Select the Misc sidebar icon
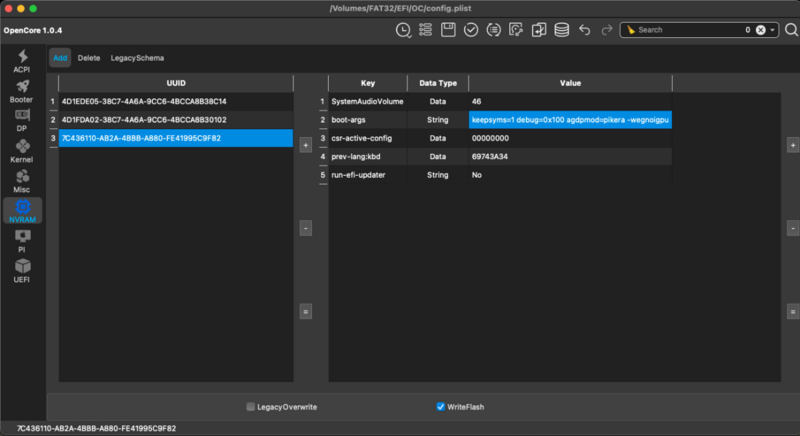Image resolution: width=800 pixels, height=436 pixels. point(21,181)
